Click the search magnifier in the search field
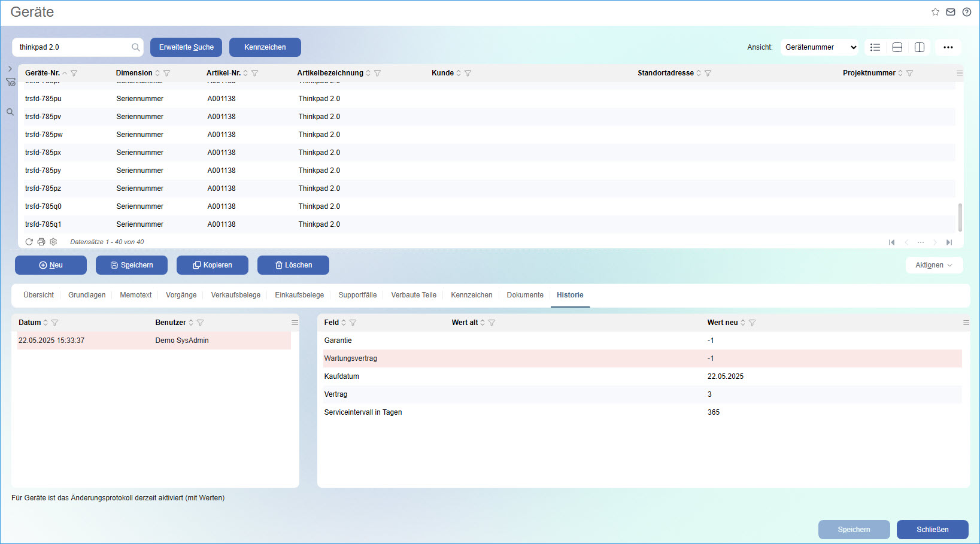 [x=136, y=47]
